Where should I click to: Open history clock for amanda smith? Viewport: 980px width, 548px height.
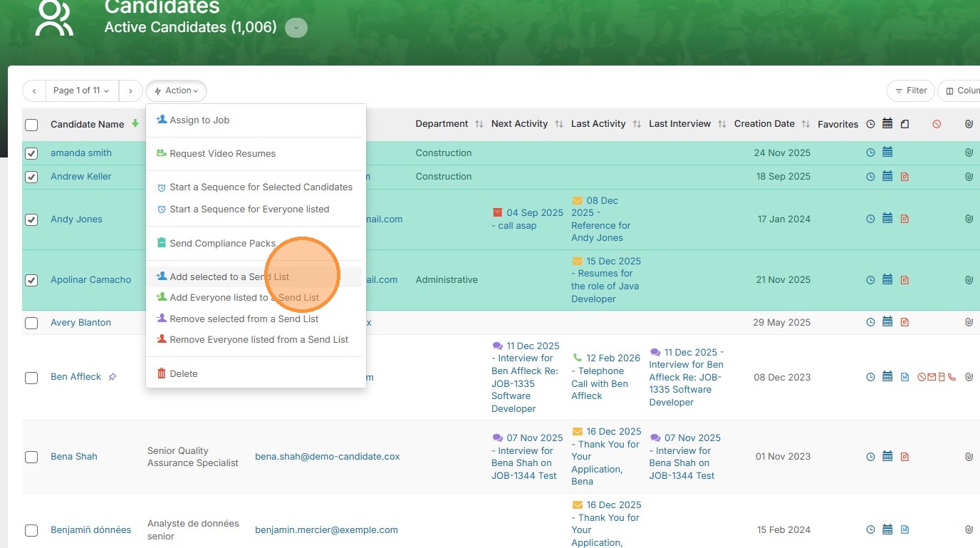pos(870,152)
